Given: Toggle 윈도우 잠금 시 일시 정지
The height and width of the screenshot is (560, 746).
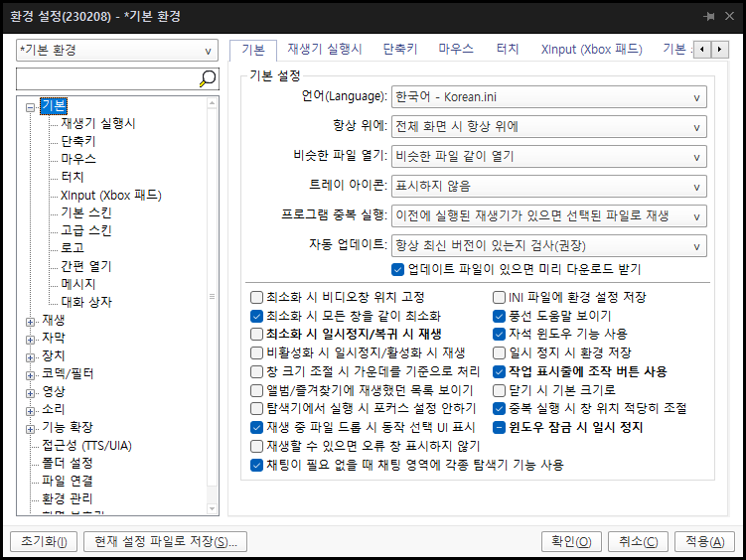Looking at the screenshot, I should [x=499, y=427].
